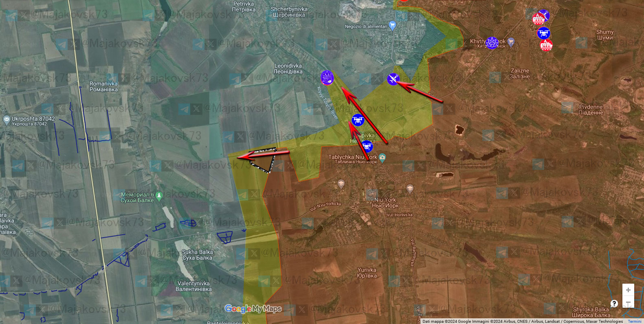Click the Pivdenne town label
The width and height of the screenshot is (644, 324).
point(591,110)
